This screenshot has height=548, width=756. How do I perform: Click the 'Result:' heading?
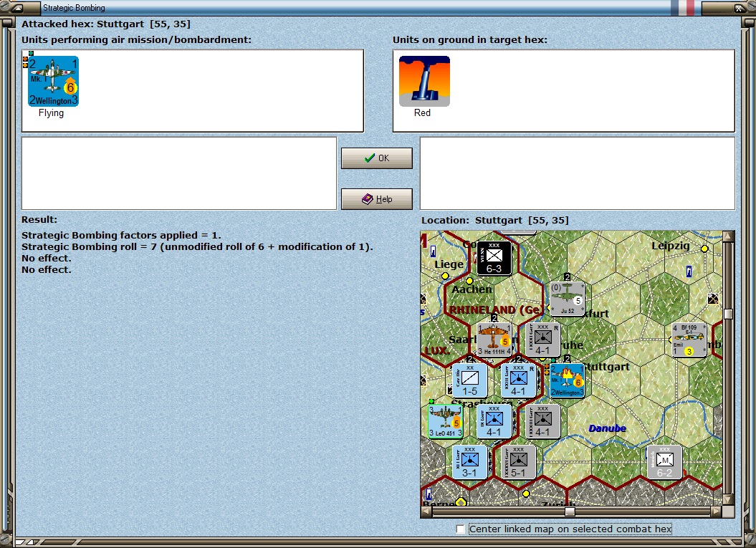(x=39, y=219)
